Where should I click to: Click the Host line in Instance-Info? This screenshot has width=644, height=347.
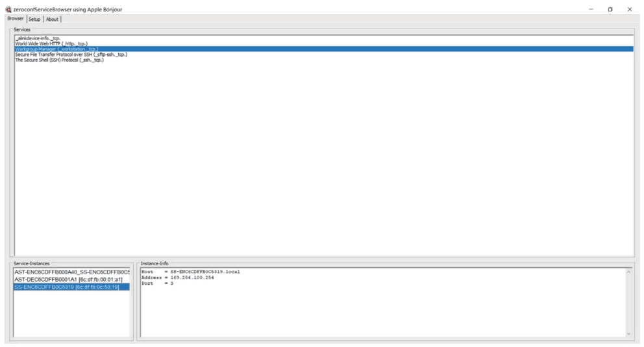click(x=191, y=272)
